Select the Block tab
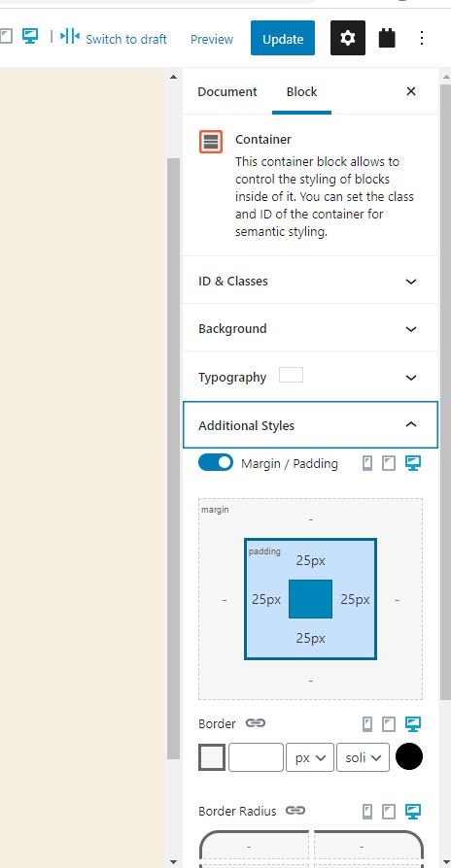 pos(301,92)
